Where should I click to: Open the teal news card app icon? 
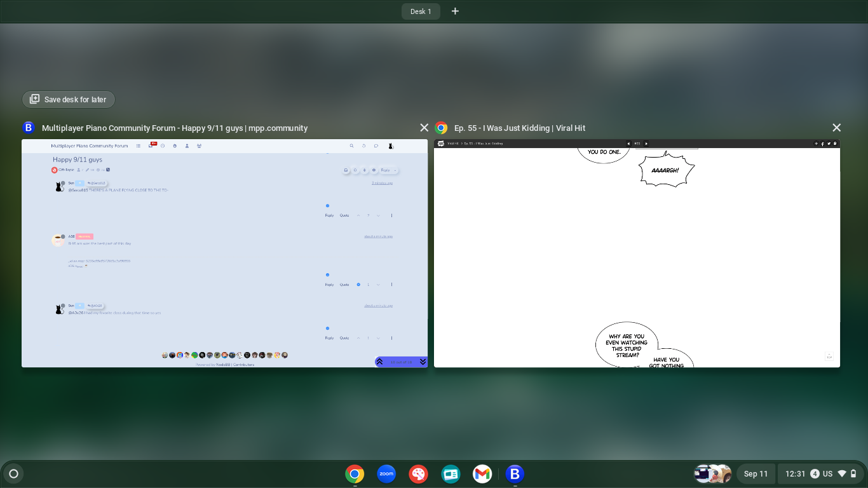click(451, 474)
